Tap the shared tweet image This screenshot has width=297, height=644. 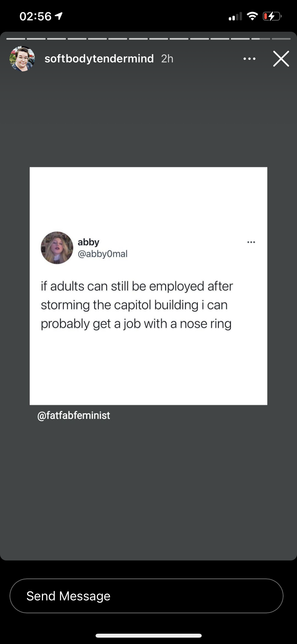coord(148,286)
